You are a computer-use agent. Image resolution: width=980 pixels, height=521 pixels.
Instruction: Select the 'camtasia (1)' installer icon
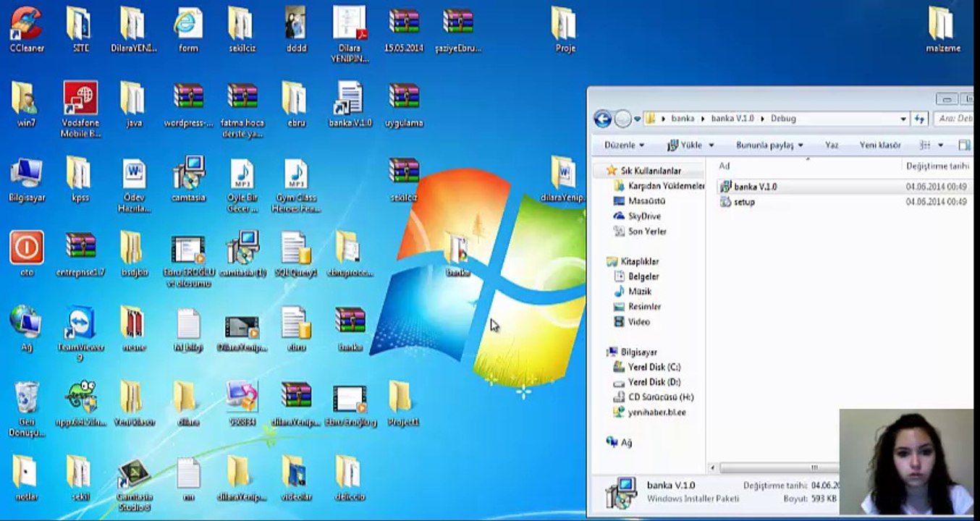coord(242,253)
